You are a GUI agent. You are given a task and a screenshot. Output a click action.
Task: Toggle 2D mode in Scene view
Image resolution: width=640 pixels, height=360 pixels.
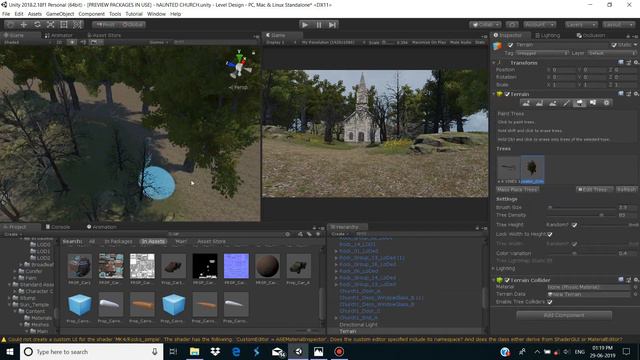[x=60, y=42]
